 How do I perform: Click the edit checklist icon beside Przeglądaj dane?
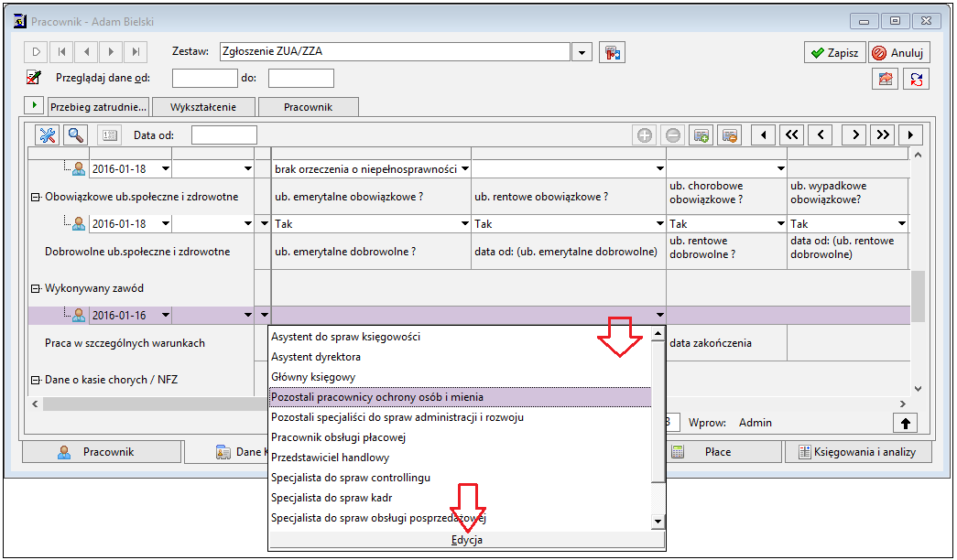[x=34, y=78]
